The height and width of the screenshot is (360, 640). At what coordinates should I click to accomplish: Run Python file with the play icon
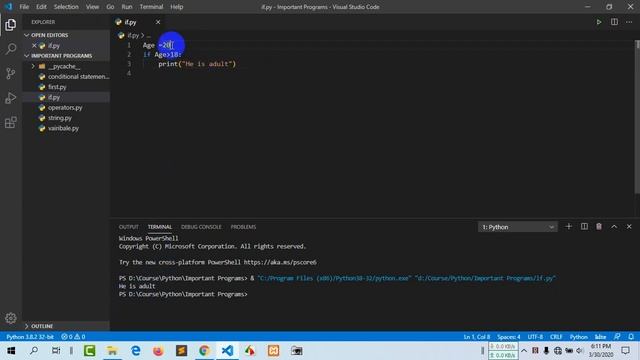click(599, 22)
